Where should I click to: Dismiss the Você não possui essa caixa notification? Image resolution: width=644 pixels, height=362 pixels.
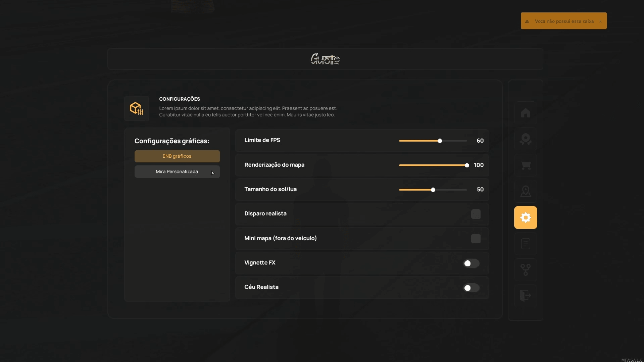tap(600, 21)
